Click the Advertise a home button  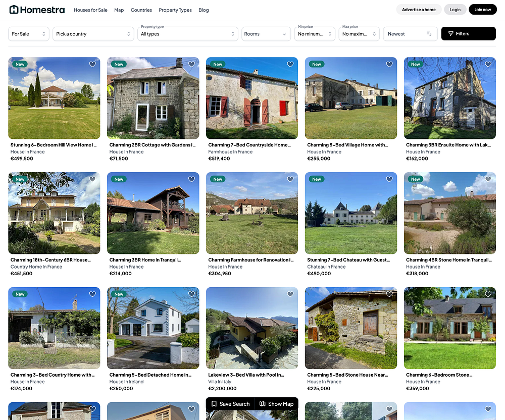[x=419, y=10]
